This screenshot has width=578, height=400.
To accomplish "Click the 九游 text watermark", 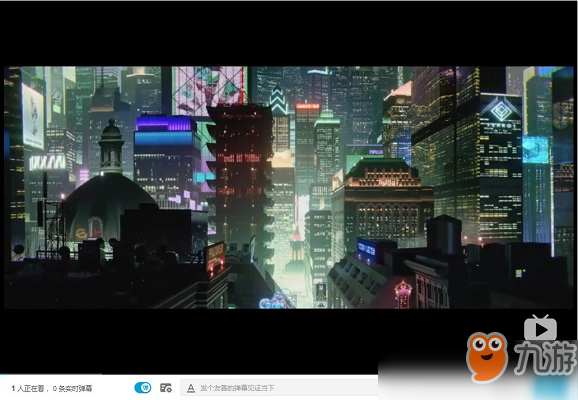I will click(x=545, y=357).
